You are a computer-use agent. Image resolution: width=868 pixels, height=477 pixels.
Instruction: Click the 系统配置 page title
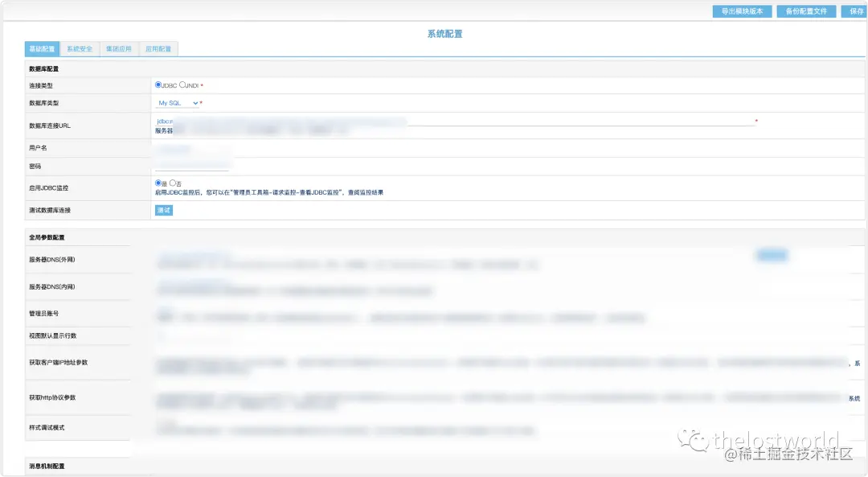point(444,34)
